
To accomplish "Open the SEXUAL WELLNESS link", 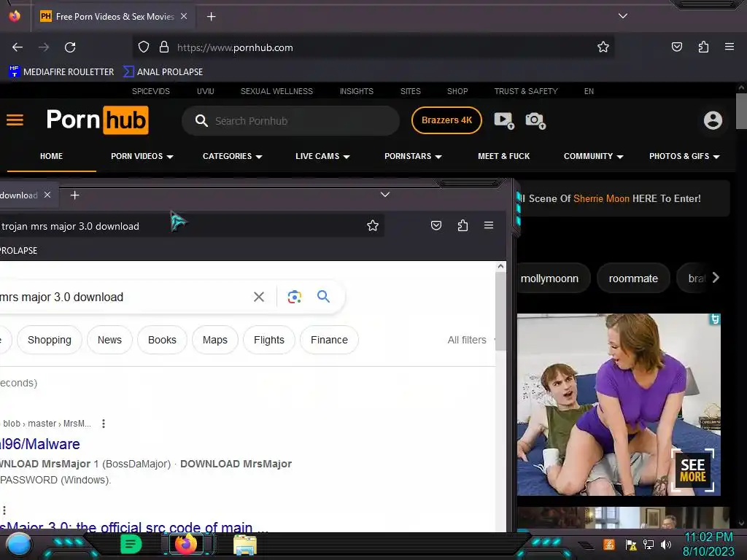I will 276,91.
